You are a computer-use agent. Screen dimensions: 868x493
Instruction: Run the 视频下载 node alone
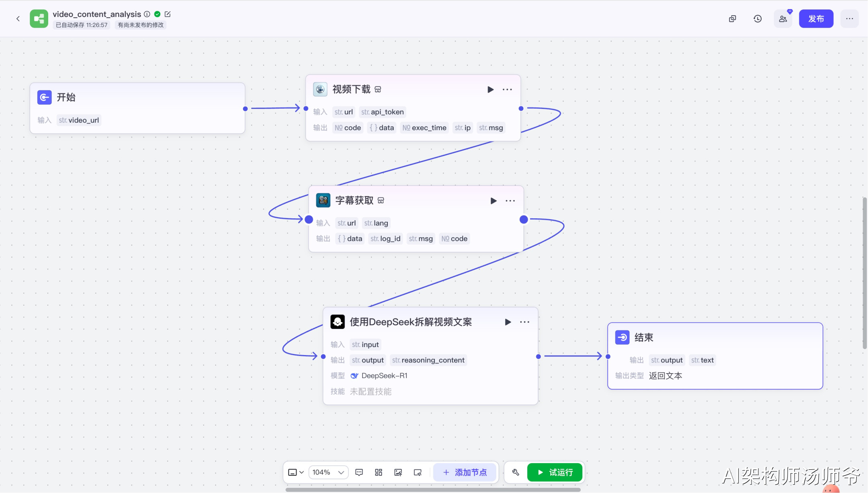(x=490, y=89)
